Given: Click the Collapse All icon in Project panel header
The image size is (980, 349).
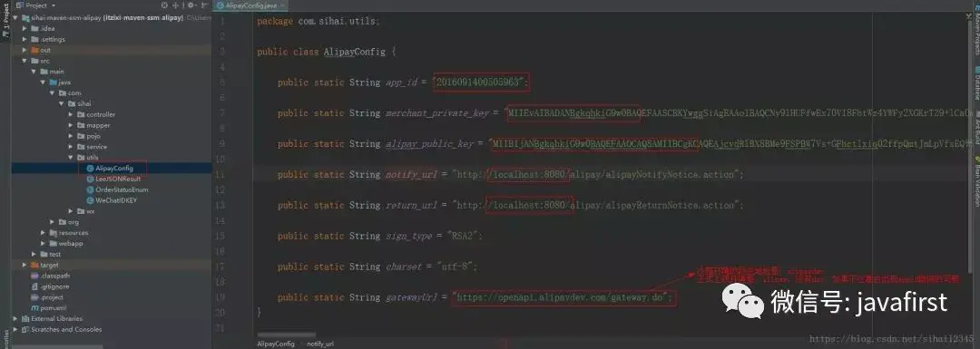Looking at the screenshot, I should pyautogui.click(x=176, y=5).
